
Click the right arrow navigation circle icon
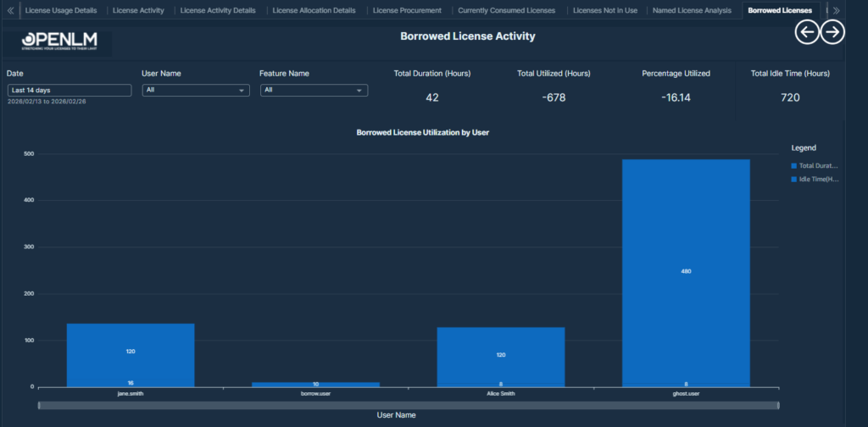[x=833, y=32]
